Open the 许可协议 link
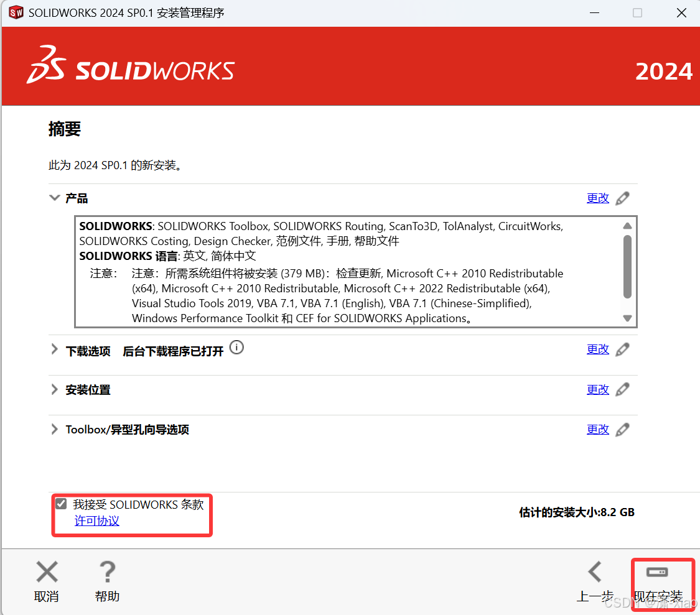The image size is (700, 615). pyautogui.click(x=97, y=521)
